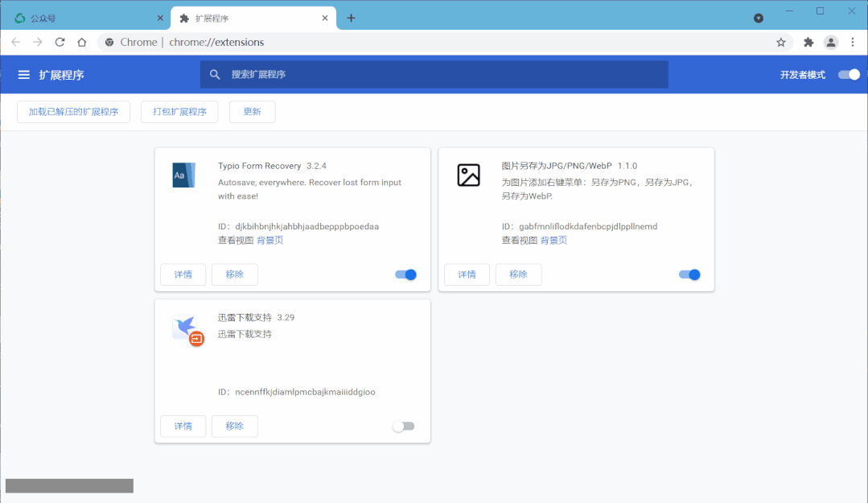Click the 扩展程序 page heading

(61, 75)
